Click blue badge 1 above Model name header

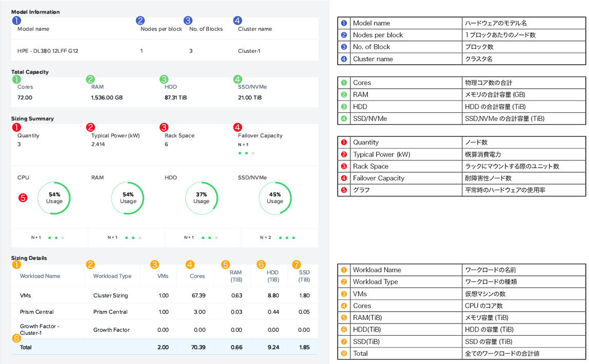click(x=16, y=21)
